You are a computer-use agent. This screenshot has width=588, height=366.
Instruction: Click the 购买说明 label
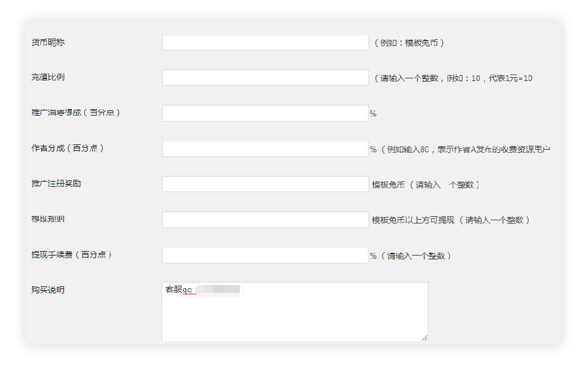point(48,290)
